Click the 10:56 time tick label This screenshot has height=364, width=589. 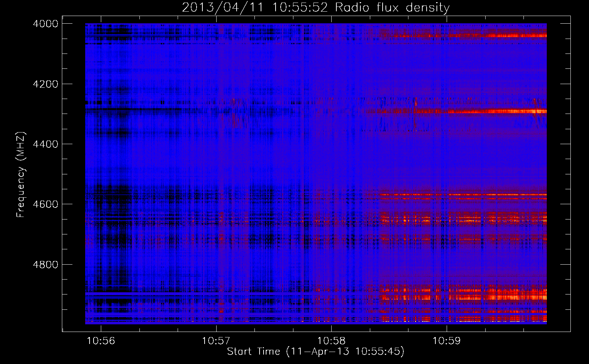point(101,341)
